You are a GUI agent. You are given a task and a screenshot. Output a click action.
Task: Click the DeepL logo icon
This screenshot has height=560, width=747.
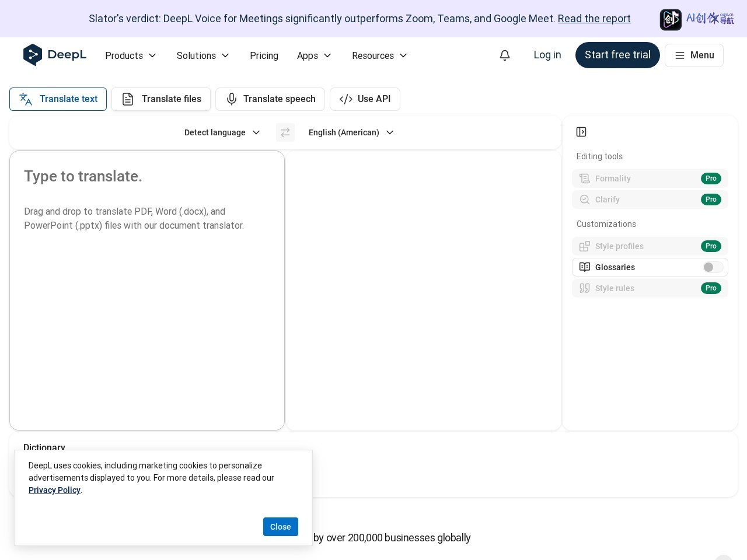tap(33, 55)
